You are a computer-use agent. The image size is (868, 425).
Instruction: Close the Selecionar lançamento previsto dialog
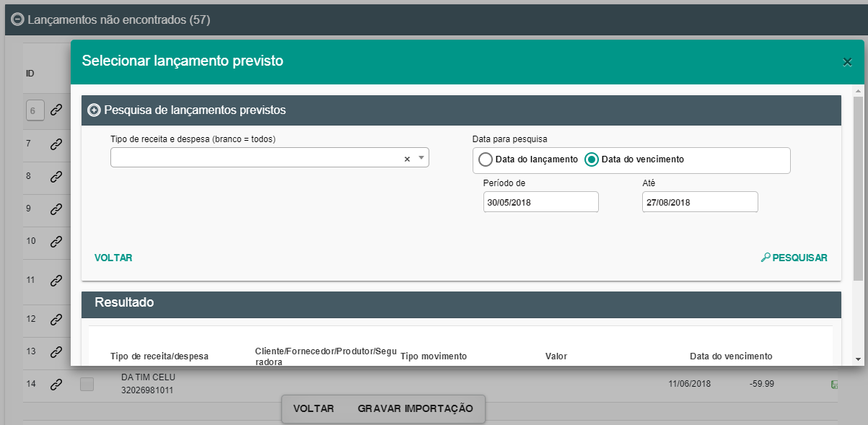click(847, 62)
